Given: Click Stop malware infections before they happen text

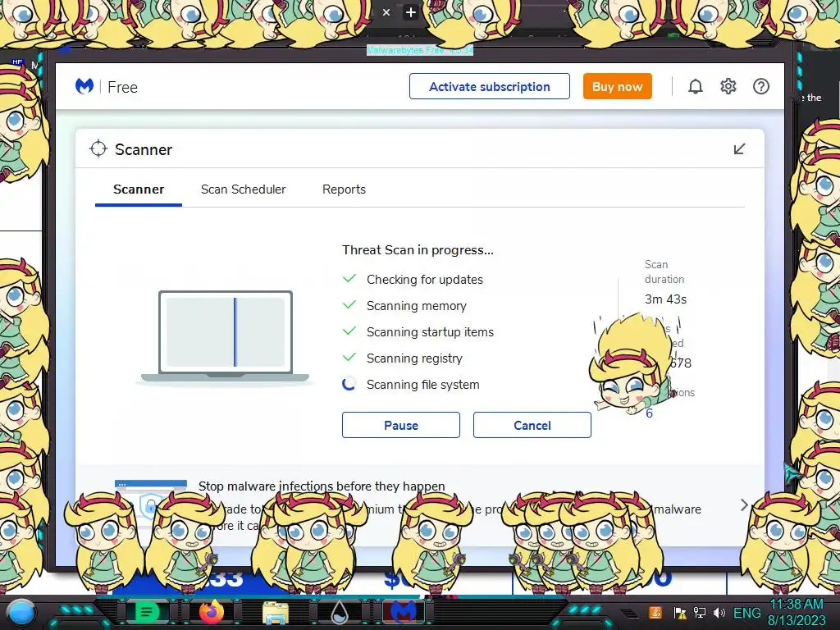Looking at the screenshot, I should (322, 486).
